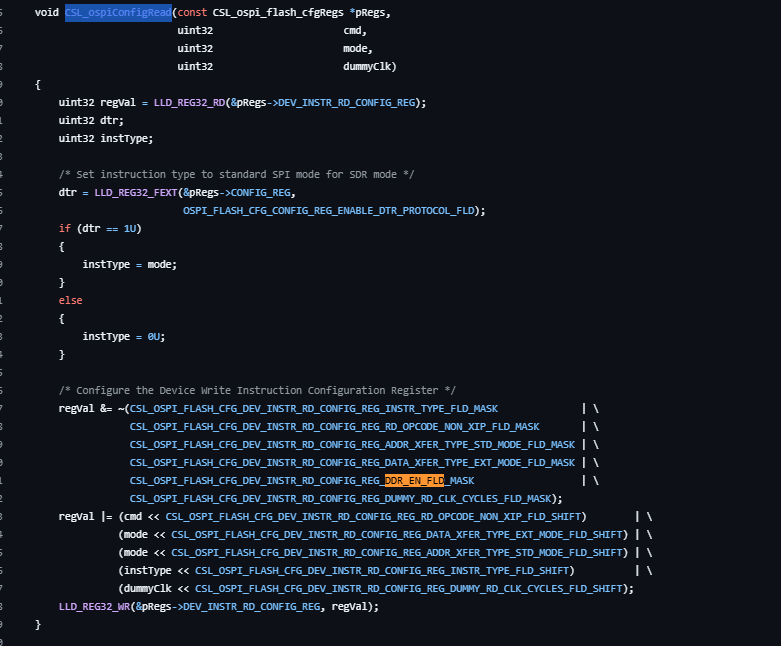
Task: Click the DUMMY_RD_CLK_CYCLES_FLD_MASK constant
Action: coord(341,499)
